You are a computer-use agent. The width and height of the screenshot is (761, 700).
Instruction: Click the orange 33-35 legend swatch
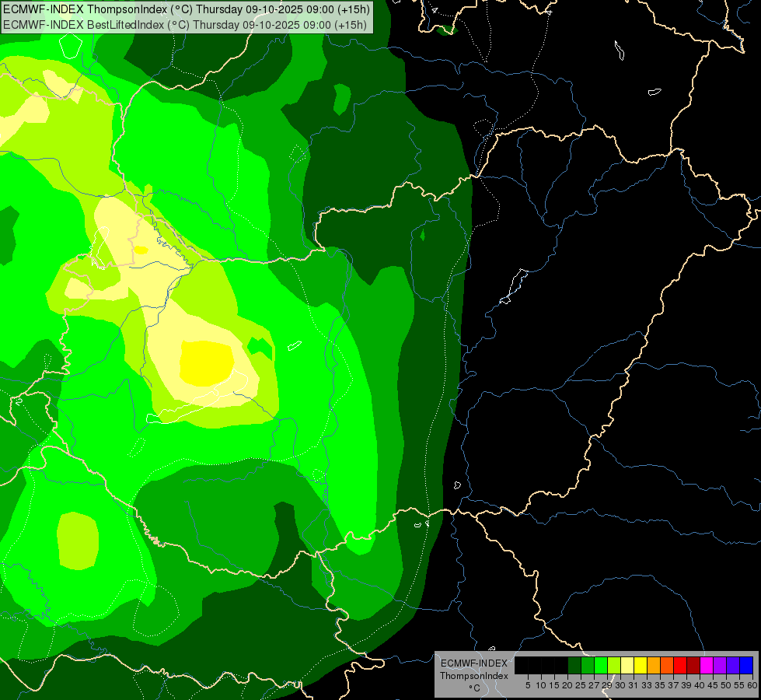click(x=654, y=665)
